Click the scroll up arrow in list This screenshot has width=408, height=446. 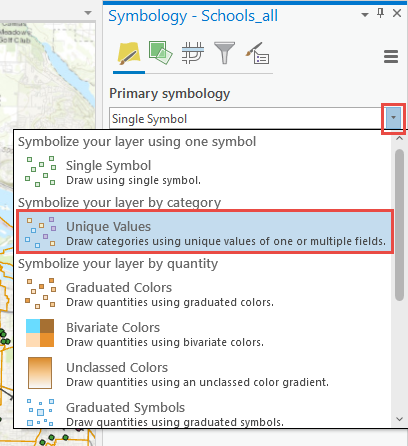coord(399,138)
